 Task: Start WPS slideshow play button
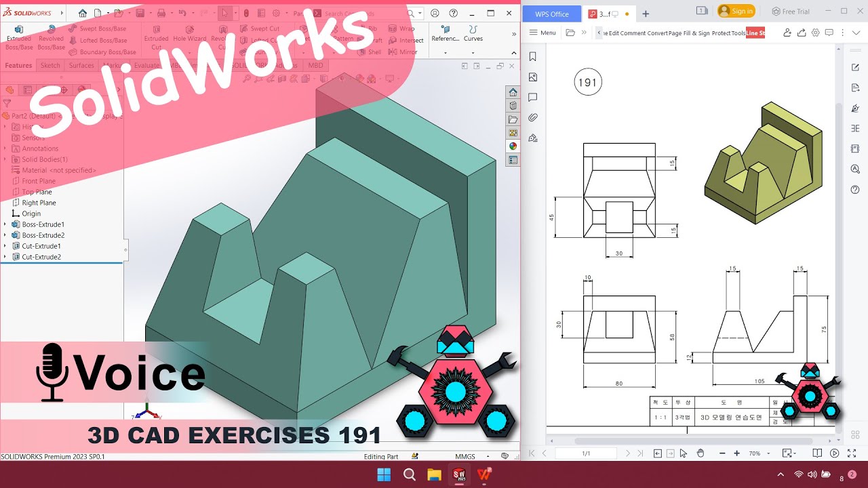(835, 453)
